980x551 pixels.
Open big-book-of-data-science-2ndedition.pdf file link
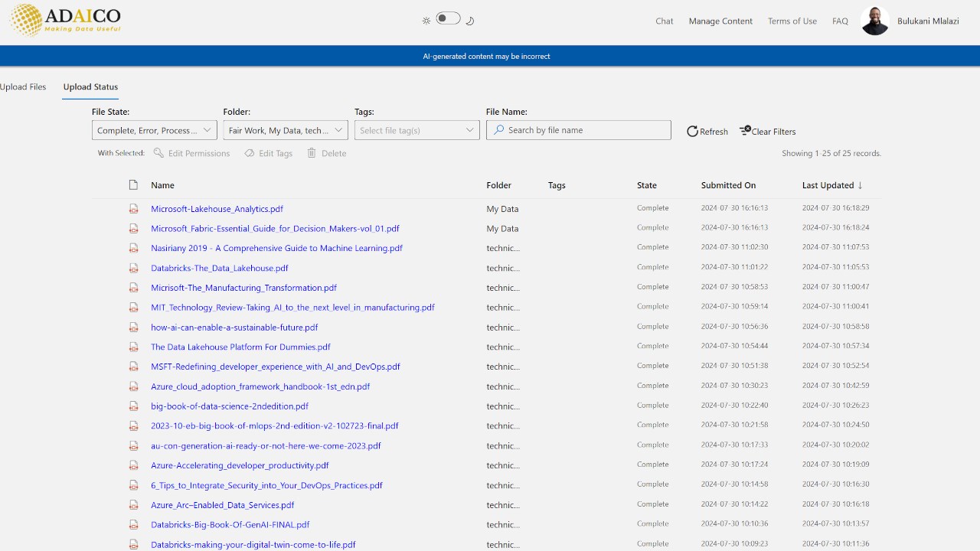coord(230,406)
